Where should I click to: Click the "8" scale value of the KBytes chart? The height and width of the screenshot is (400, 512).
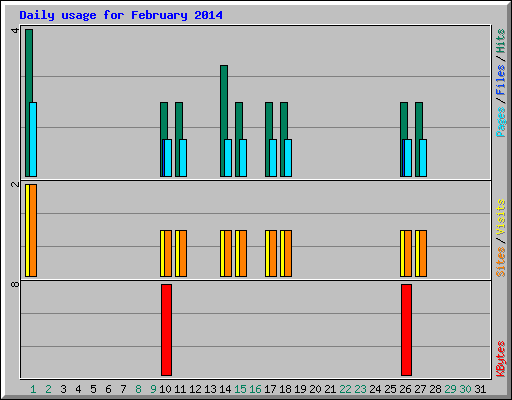click(15, 284)
